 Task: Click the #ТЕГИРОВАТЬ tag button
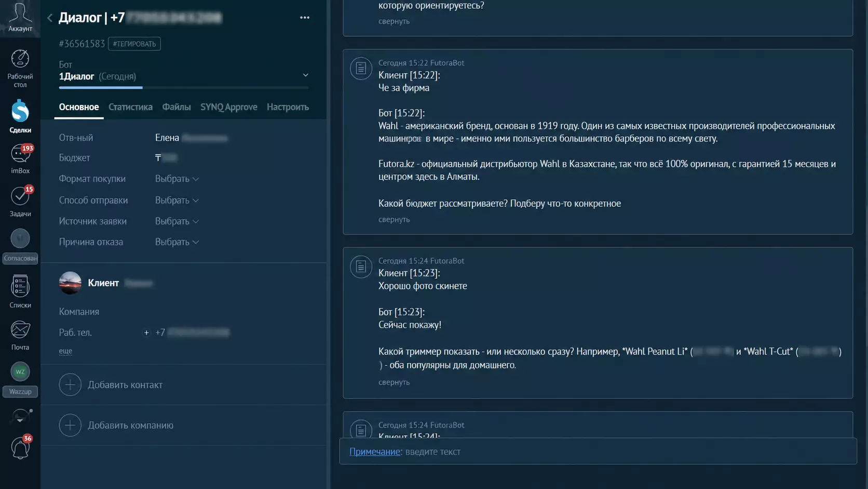134,44
